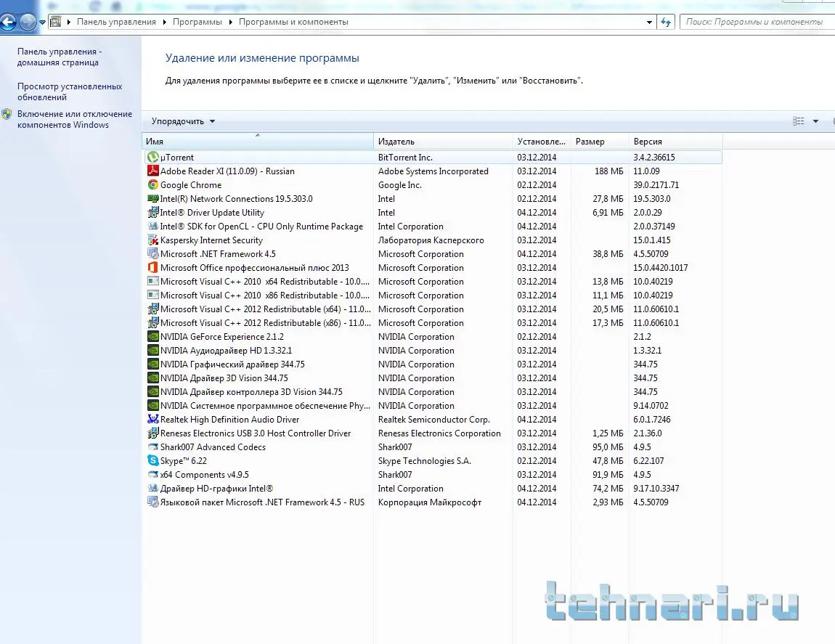835x644 pixels.
Task: Click the Google Chrome icon in list
Action: coord(153,185)
